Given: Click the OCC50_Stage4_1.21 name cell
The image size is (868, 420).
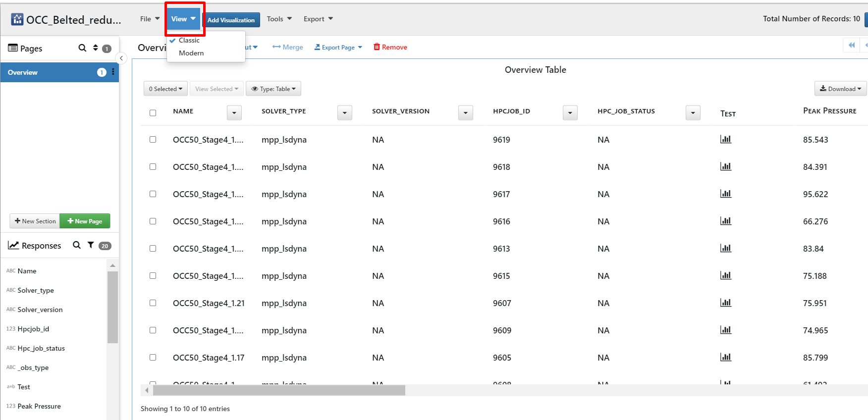Looking at the screenshot, I should [209, 303].
